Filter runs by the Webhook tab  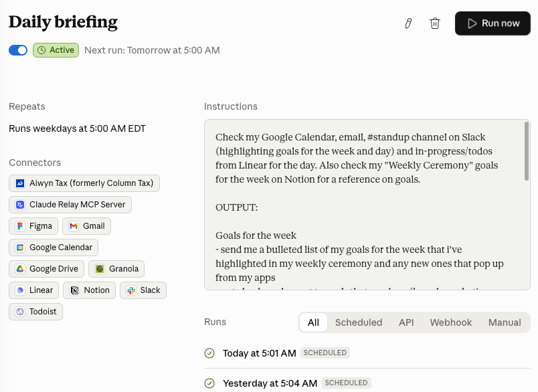[x=451, y=322]
